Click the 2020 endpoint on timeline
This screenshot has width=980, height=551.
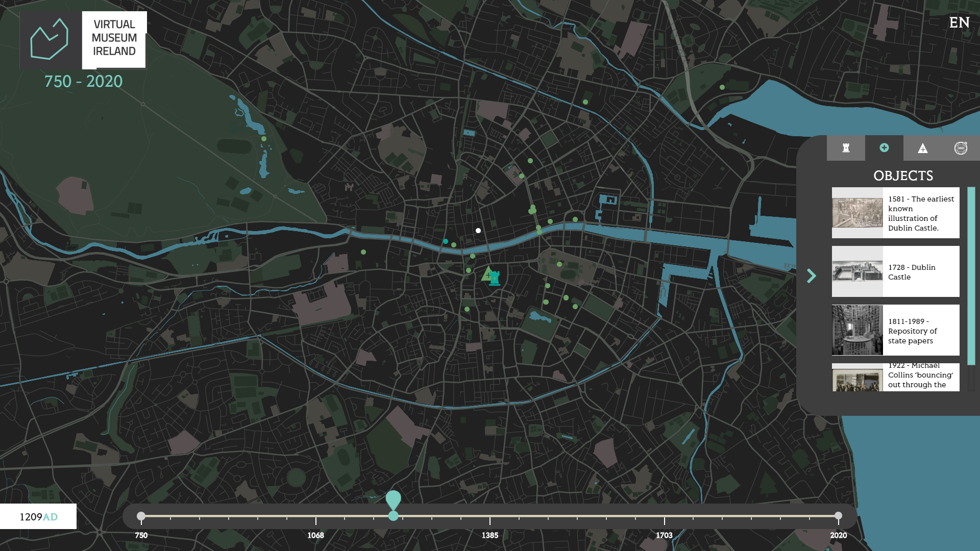(838, 516)
